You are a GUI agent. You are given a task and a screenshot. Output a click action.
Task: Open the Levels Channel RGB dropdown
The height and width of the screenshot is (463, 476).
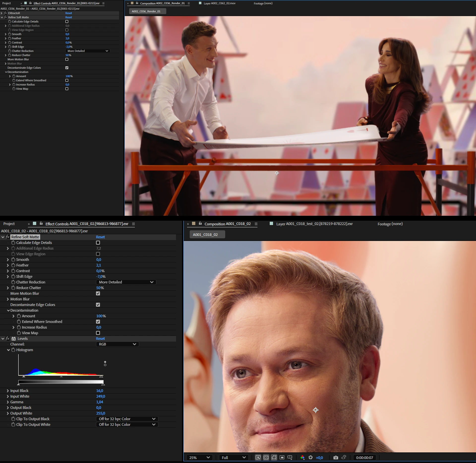point(117,344)
